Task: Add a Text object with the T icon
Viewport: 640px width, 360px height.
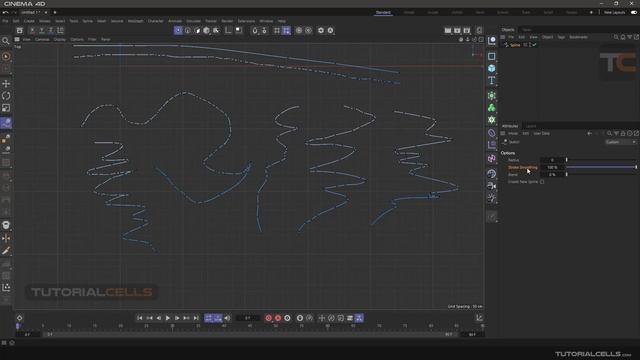Action: tap(492, 80)
